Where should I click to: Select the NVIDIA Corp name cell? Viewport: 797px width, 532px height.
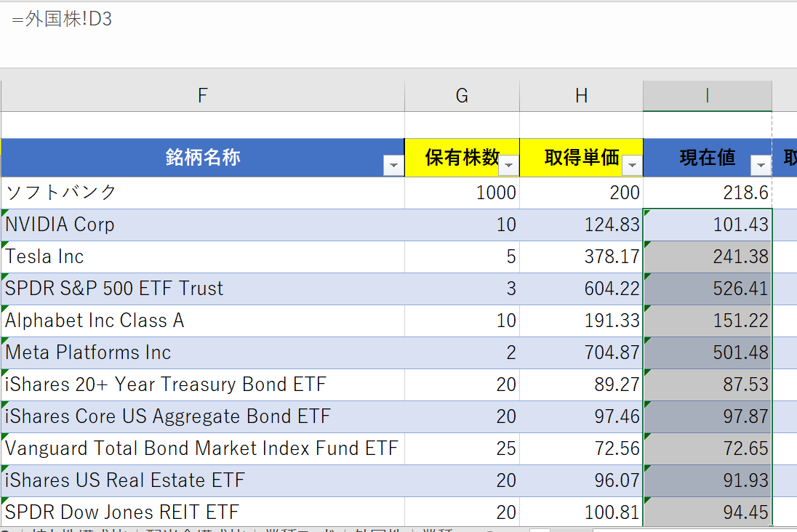click(x=203, y=225)
